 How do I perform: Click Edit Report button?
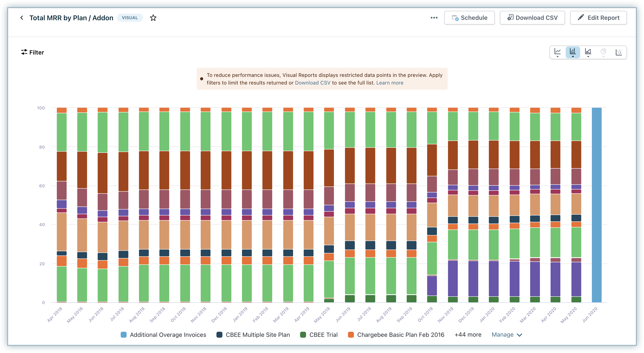pyautogui.click(x=598, y=18)
